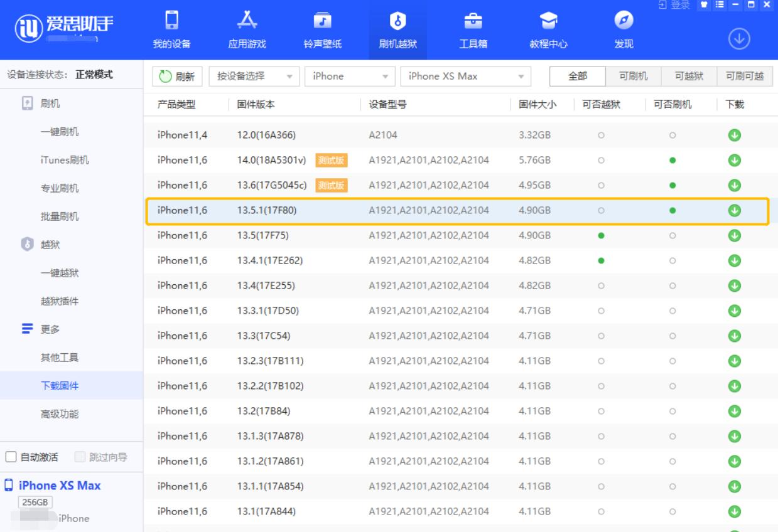
Task: Expand the iPhone device type dropdown
Action: pyautogui.click(x=349, y=76)
